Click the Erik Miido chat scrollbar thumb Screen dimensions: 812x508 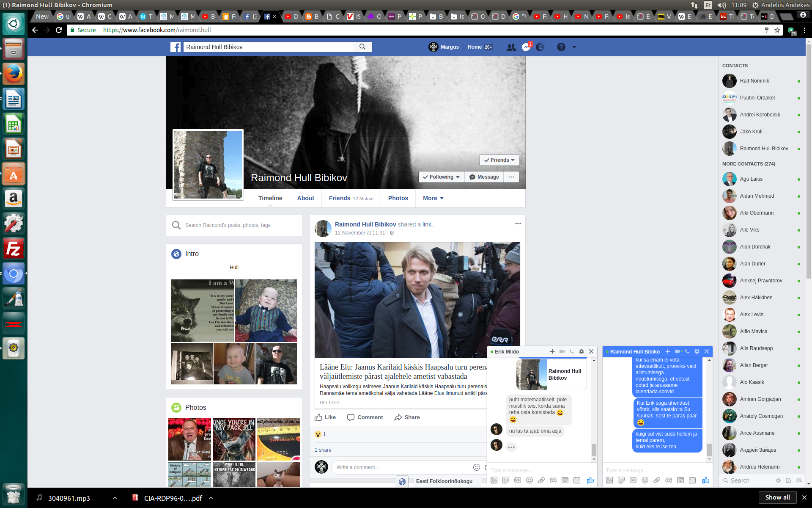coord(594,450)
